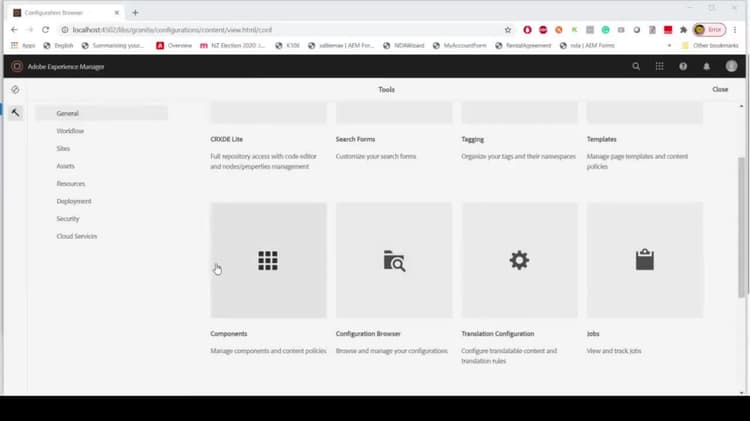Open the Templates link

click(x=602, y=139)
